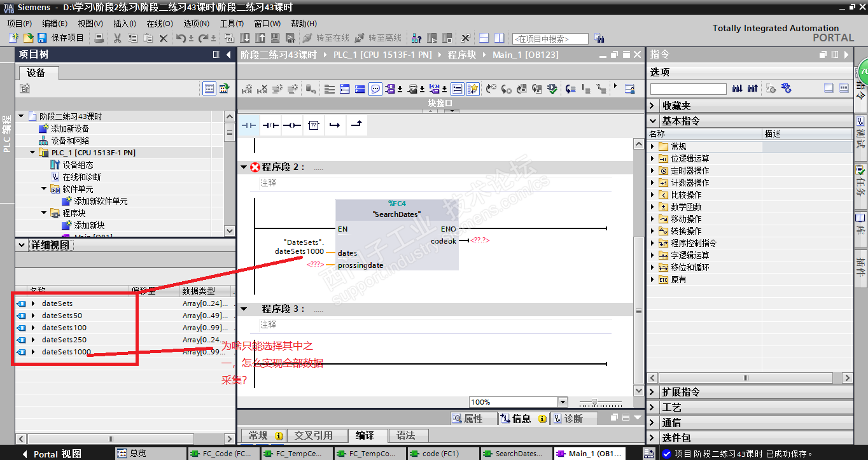Select the 添加新设备 tree item

point(70,129)
